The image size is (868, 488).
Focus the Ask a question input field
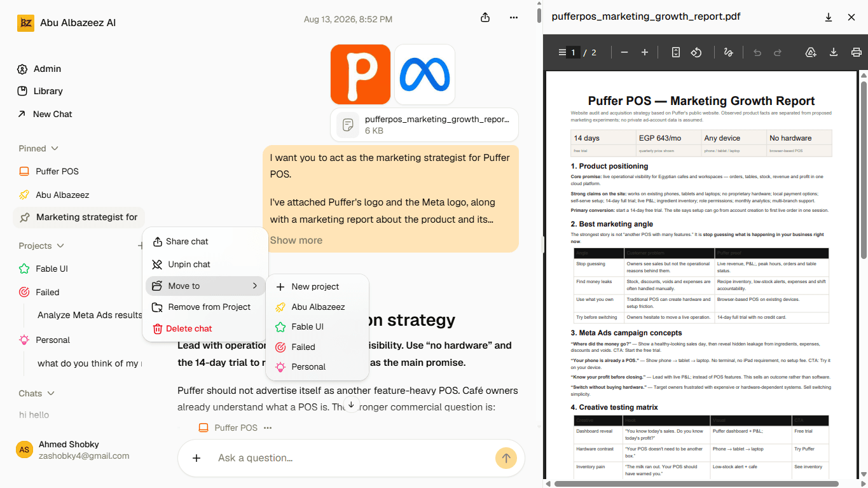pyautogui.click(x=352, y=457)
